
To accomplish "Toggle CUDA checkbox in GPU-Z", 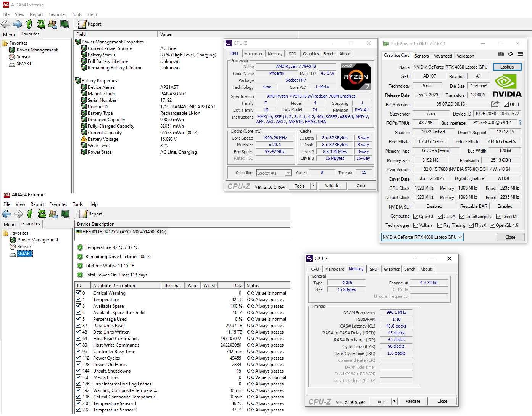I will [440, 216].
